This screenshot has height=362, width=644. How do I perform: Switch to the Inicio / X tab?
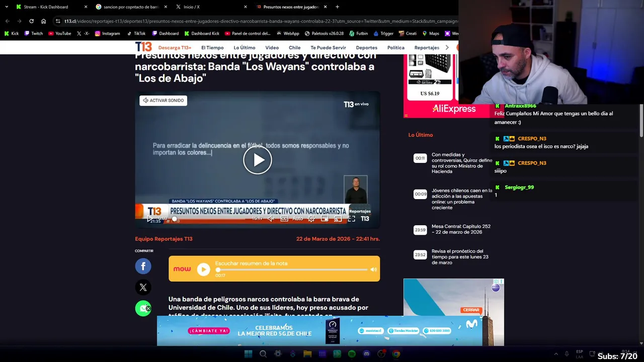click(211, 7)
